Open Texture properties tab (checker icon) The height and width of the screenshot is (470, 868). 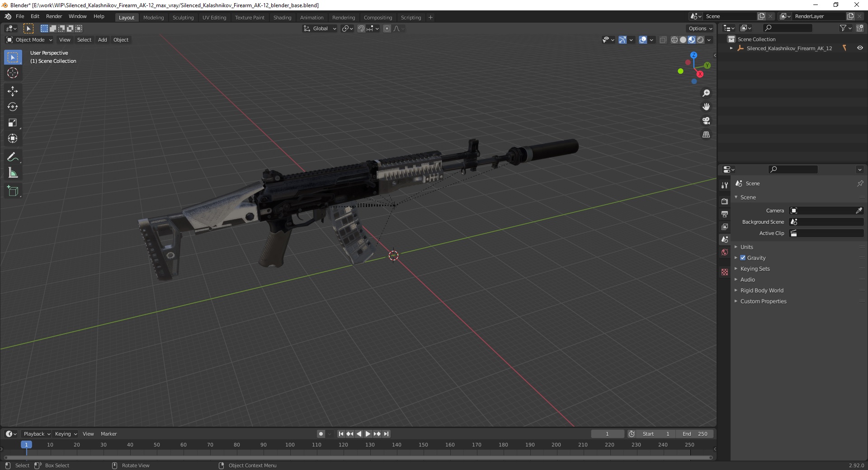725,272
